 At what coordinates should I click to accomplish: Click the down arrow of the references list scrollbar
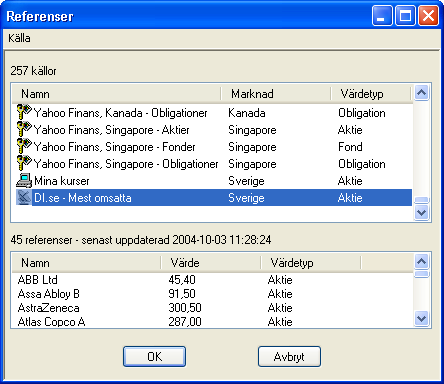click(422, 319)
